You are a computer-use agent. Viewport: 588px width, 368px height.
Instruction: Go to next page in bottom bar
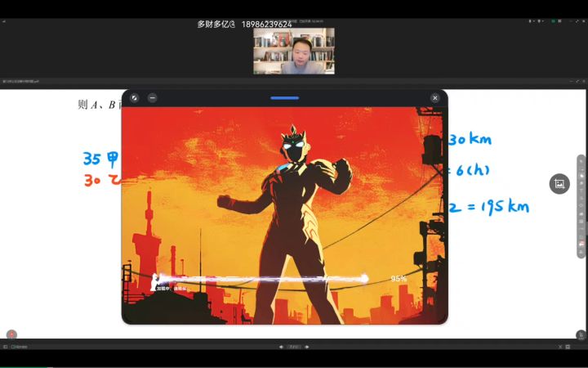click(307, 347)
